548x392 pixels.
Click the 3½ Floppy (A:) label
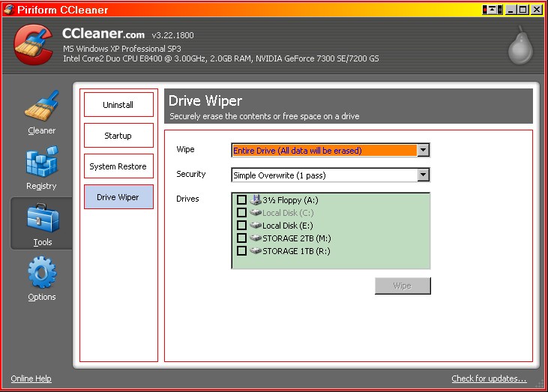pos(290,200)
